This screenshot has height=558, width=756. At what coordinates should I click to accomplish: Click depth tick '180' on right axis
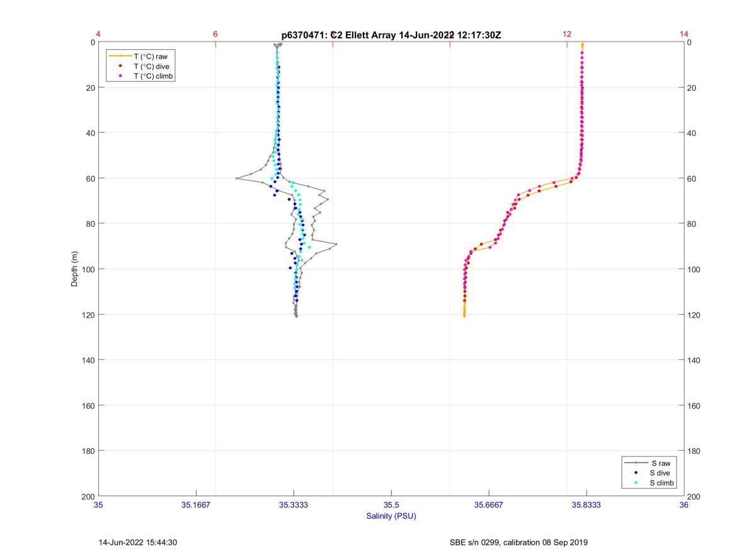coord(695,451)
